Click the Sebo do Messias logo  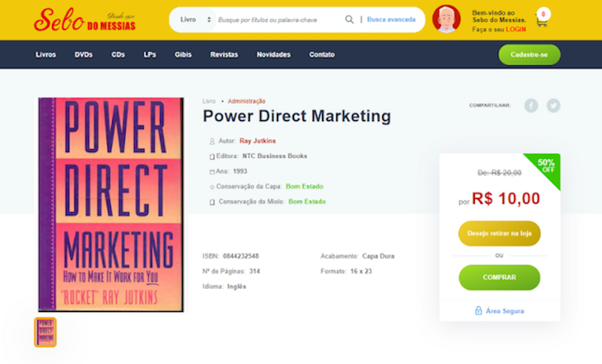pyautogui.click(x=84, y=20)
